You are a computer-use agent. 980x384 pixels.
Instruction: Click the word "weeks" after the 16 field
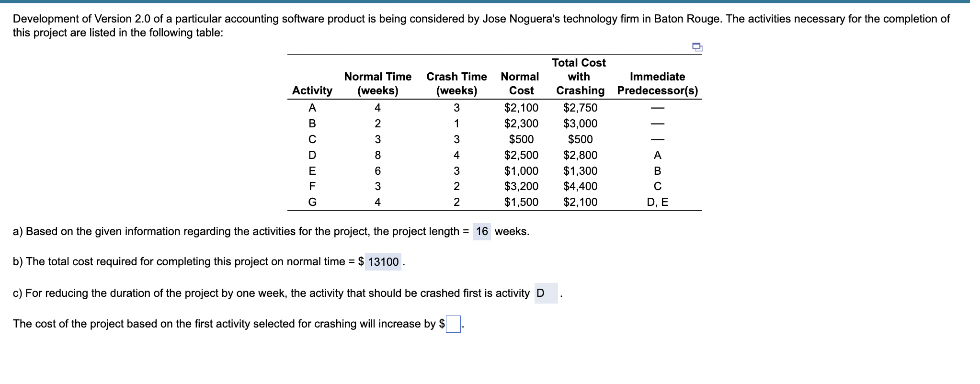coord(511,232)
